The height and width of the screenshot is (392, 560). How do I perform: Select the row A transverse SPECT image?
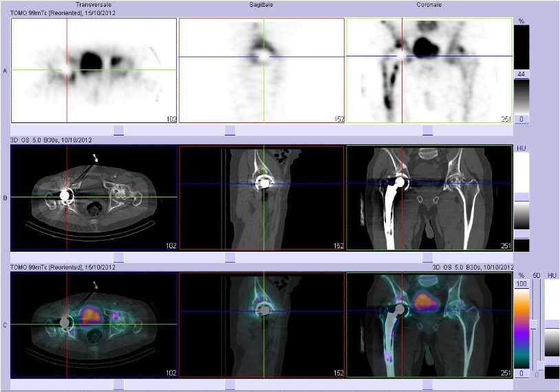94,70
